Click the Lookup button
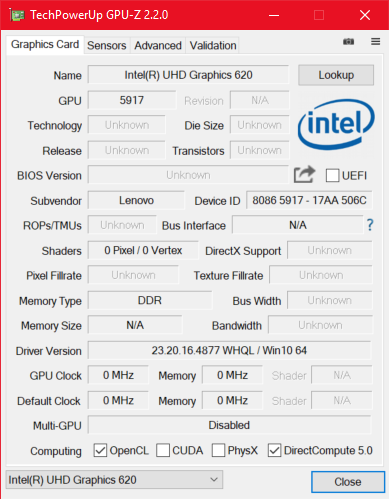Image resolution: width=389 pixels, height=499 pixels. coord(336,75)
